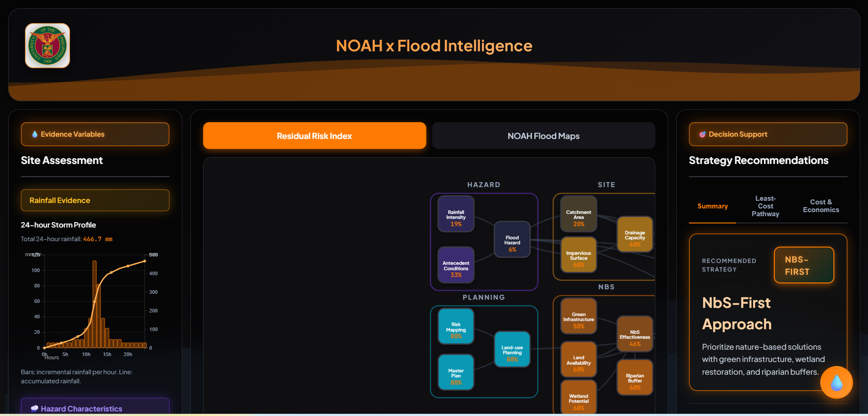The image size is (868, 416).
Task: Click the Drainage Capacity node
Action: [635, 234]
